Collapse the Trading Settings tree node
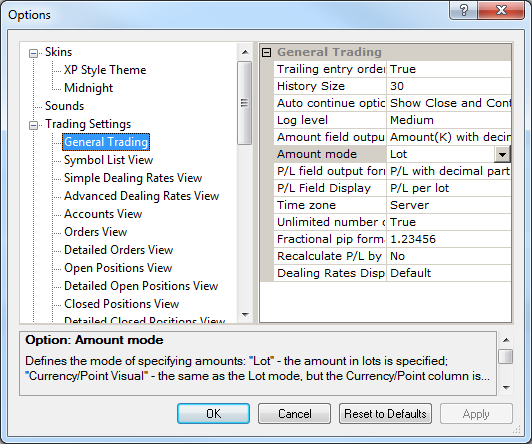Viewport: 532px width, 444px height. click(x=33, y=126)
